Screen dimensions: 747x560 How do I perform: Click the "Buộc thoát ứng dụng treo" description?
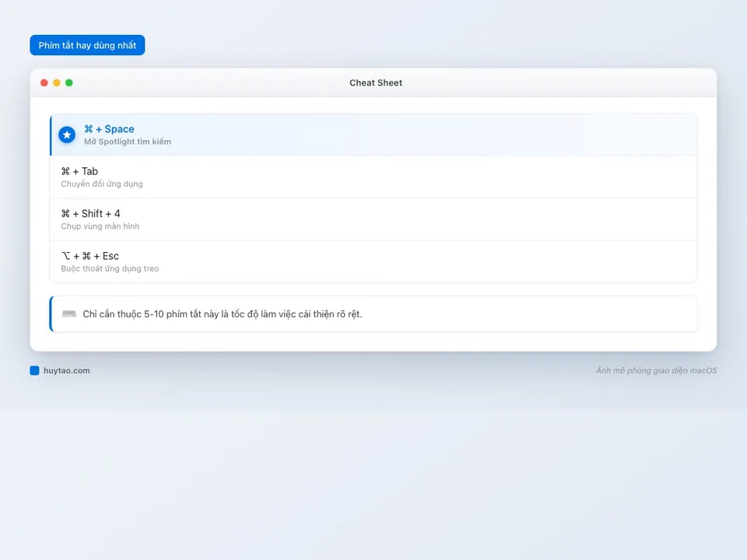(x=110, y=268)
